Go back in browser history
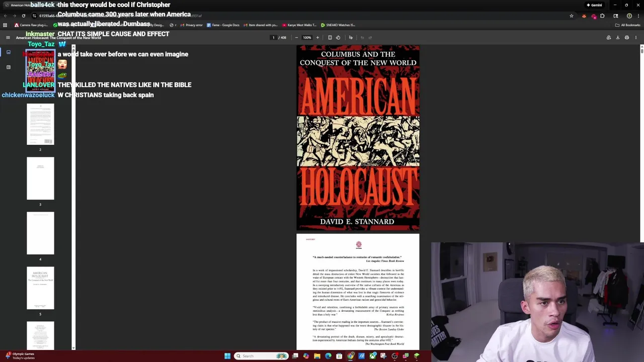 (x=5, y=16)
